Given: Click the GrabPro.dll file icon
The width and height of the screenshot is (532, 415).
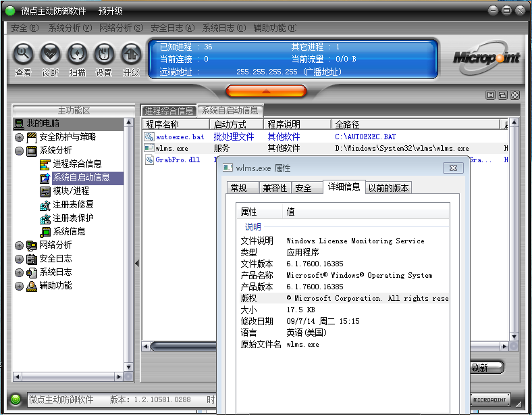Looking at the screenshot, I should tap(149, 160).
